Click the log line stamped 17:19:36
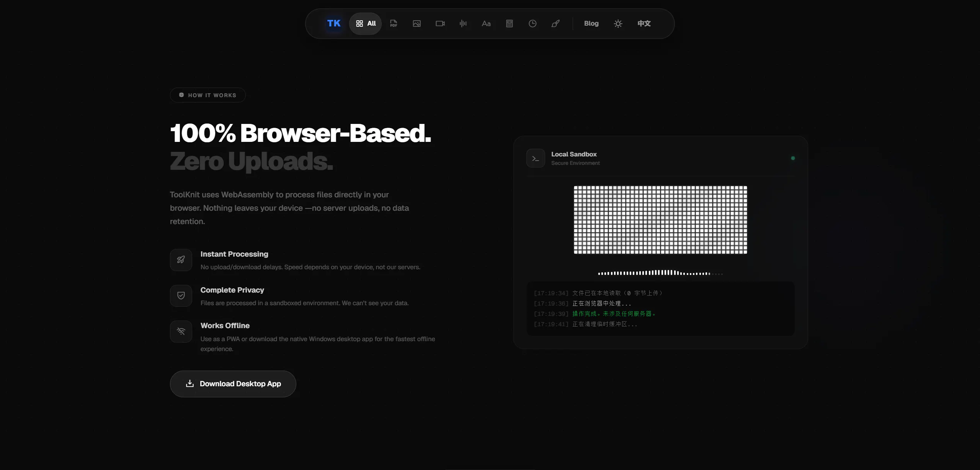 [x=582, y=304]
